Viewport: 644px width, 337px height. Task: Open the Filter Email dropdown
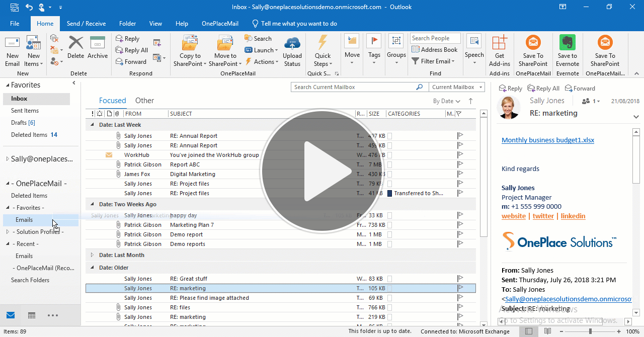pyautogui.click(x=433, y=61)
